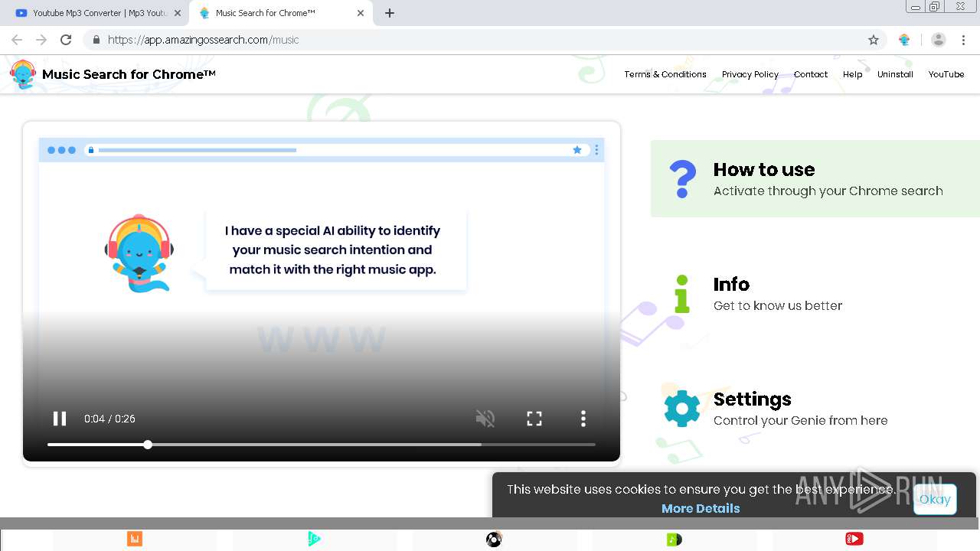Go back to previous page

pos(17,40)
